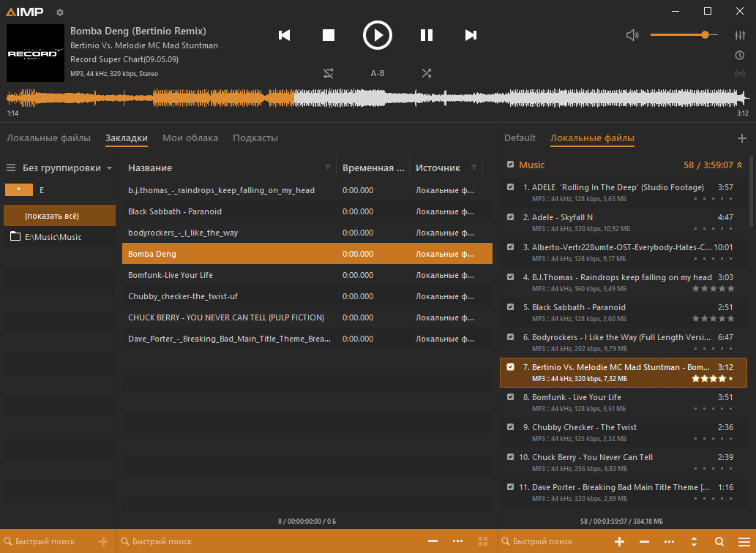Toggle repeat mode icon

pos(329,73)
